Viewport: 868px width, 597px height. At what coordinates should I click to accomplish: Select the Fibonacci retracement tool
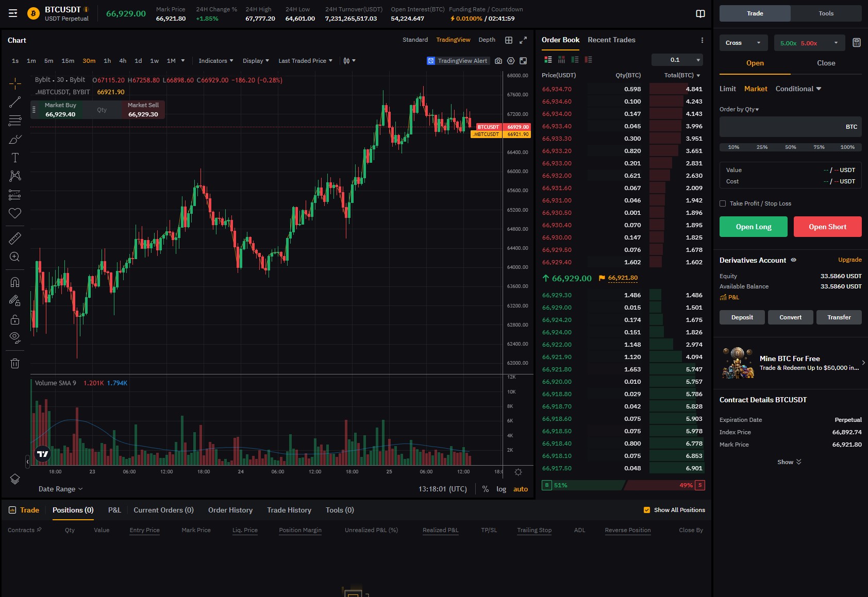click(15, 121)
